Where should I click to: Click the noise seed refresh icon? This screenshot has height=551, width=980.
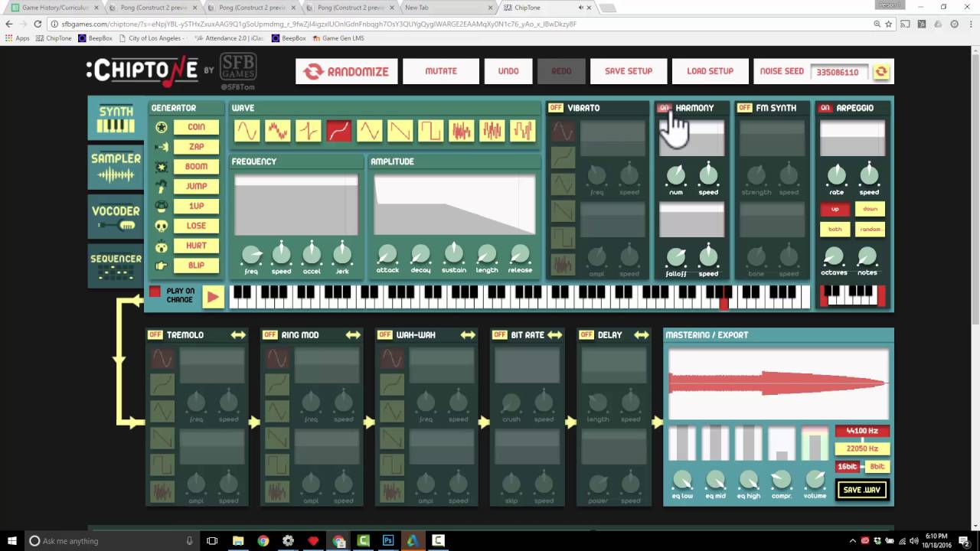tap(881, 72)
